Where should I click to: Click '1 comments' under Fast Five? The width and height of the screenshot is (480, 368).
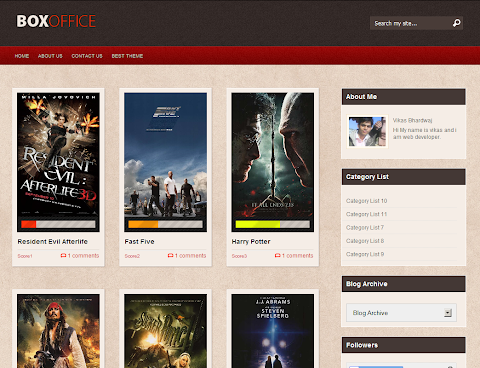(190, 256)
